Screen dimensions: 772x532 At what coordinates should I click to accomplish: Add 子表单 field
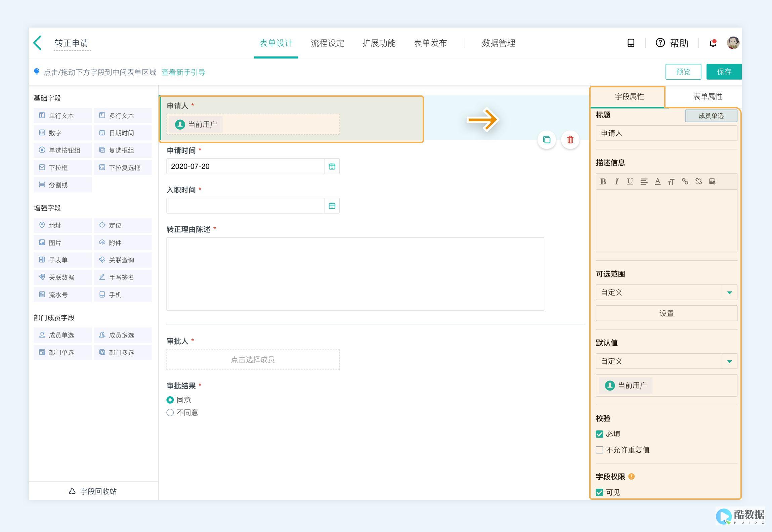click(x=62, y=260)
